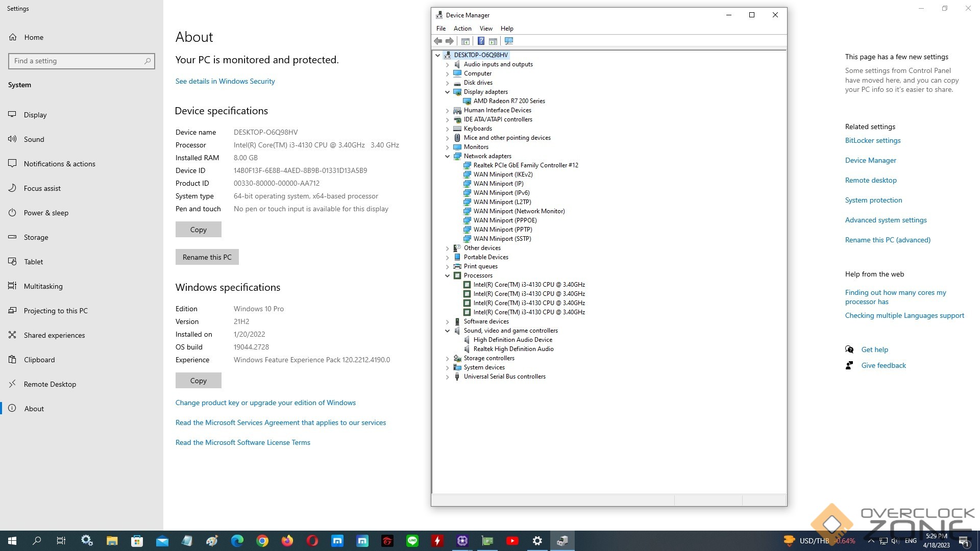
Task: Open Storage settings in the sidebar
Action: point(36,237)
